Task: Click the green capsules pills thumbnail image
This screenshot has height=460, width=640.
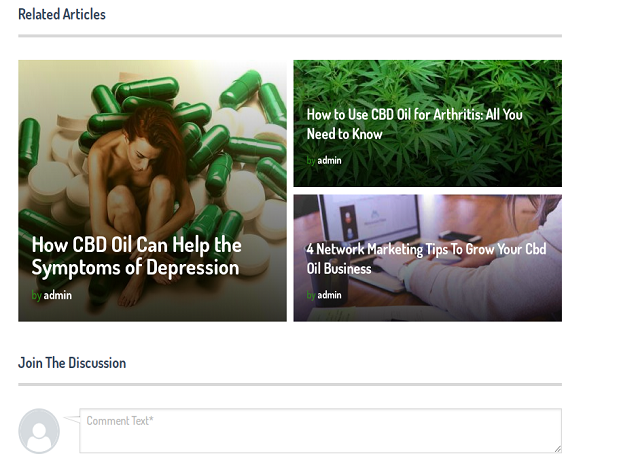Action: pyautogui.click(x=152, y=191)
